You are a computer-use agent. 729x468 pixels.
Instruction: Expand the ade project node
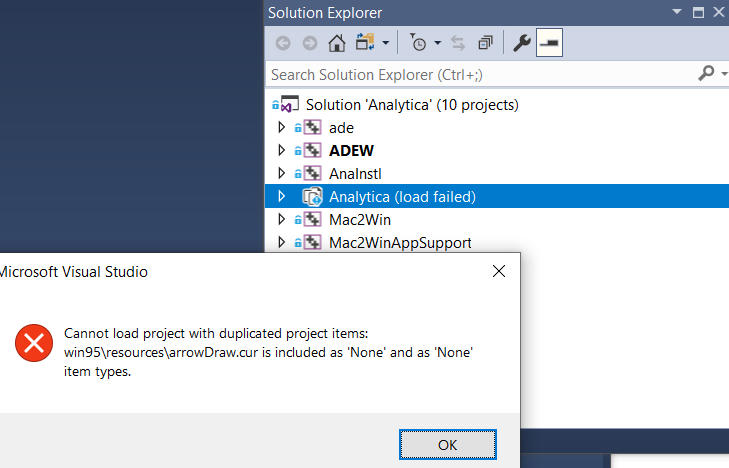pos(281,127)
